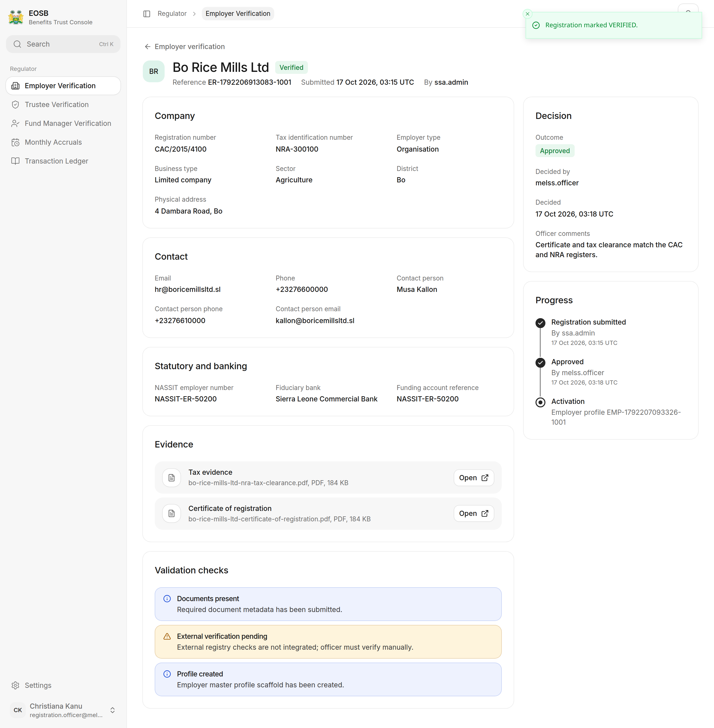Click the Fund Manager Verification person icon
Image resolution: width=714 pixels, height=728 pixels.
[15, 123]
